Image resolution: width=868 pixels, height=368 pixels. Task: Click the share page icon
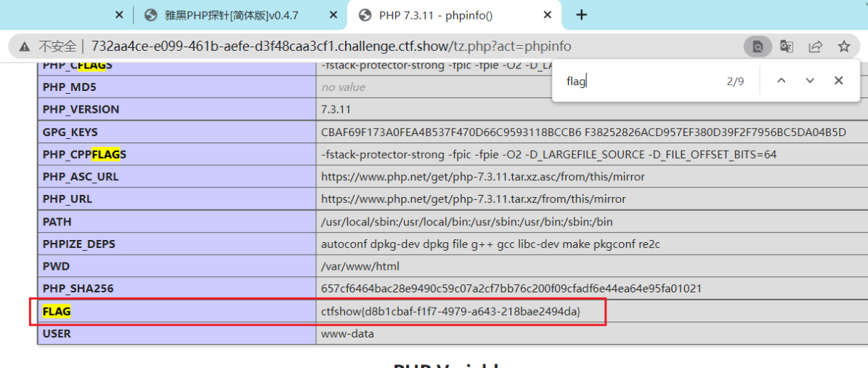pos(815,47)
